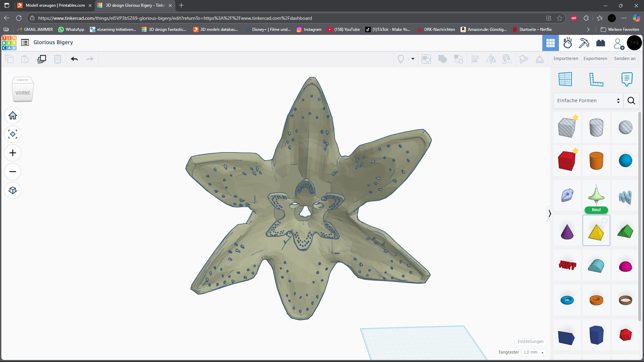Viewport: 644px width, 362px height.
Task: Click the Delete trash icon
Action: (x=58, y=59)
